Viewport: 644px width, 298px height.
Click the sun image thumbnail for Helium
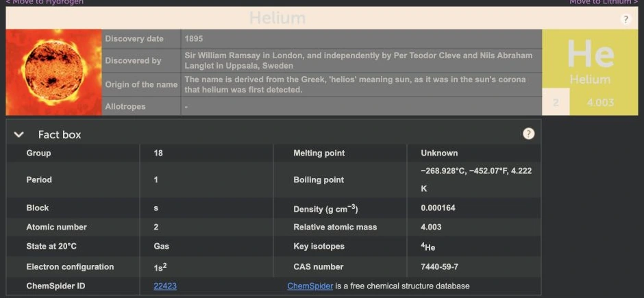[x=54, y=72]
